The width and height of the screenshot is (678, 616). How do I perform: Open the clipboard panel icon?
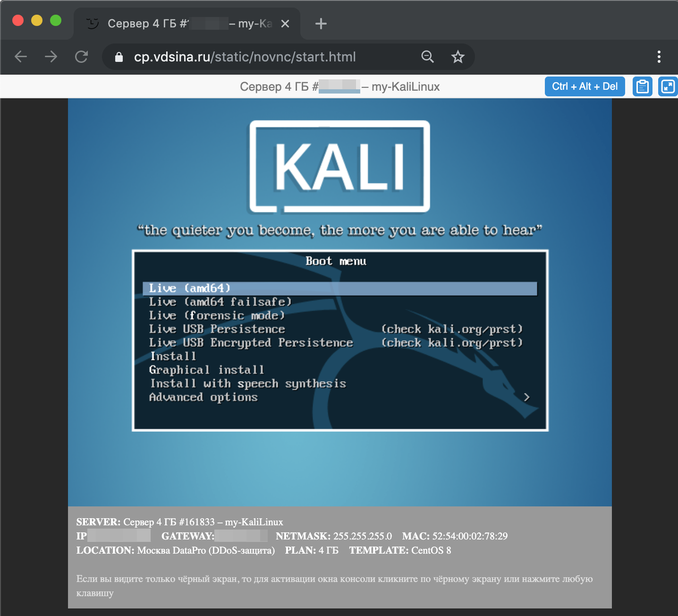point(642,86)
